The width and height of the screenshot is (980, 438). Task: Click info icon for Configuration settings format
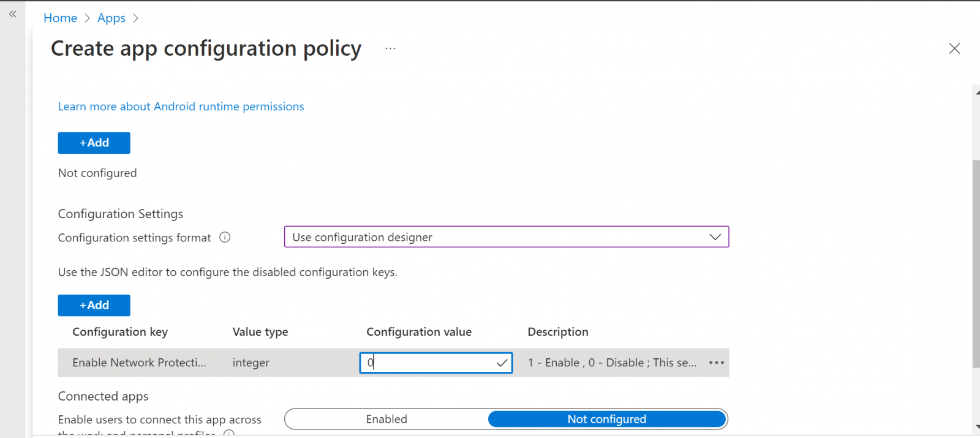point(225,238)
